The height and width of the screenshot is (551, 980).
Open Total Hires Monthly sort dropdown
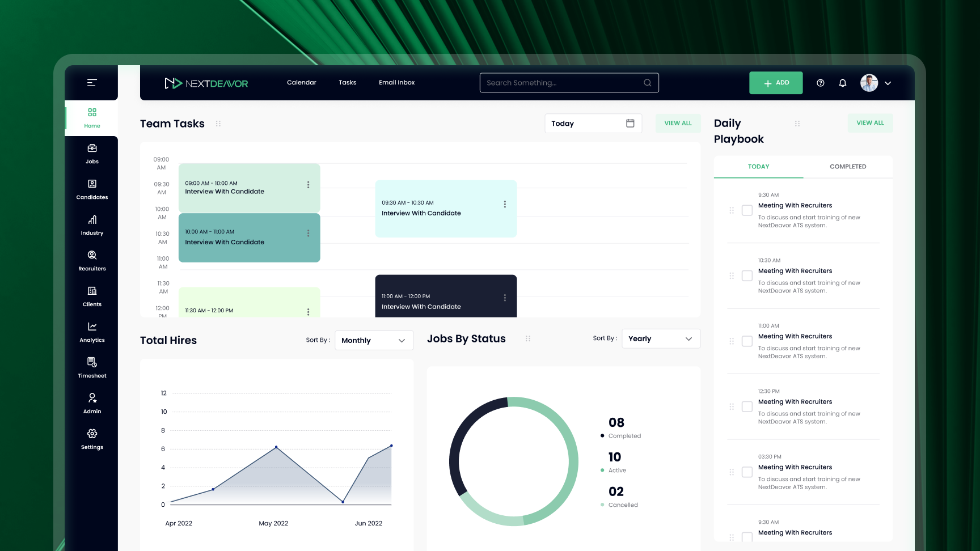point(374,340)
